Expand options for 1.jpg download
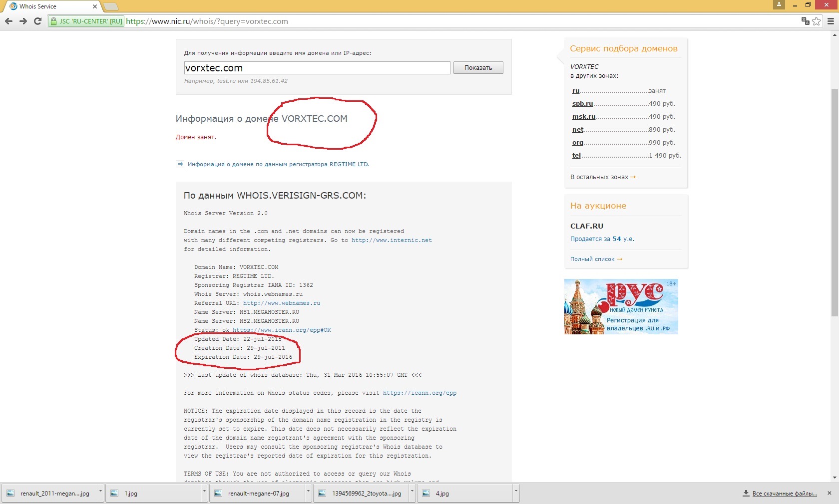839x504 pixels. (x=204, y=493)
